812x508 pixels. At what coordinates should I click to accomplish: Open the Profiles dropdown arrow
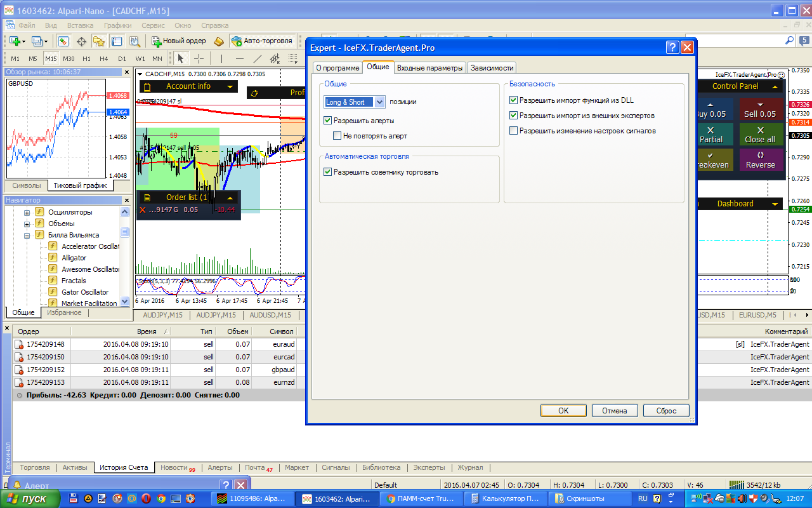tap(46, 41)
